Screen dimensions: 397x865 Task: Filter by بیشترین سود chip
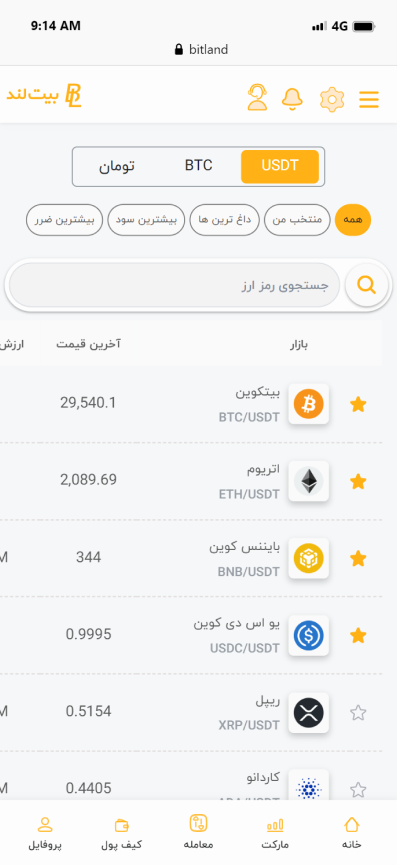tap(146, 220)
